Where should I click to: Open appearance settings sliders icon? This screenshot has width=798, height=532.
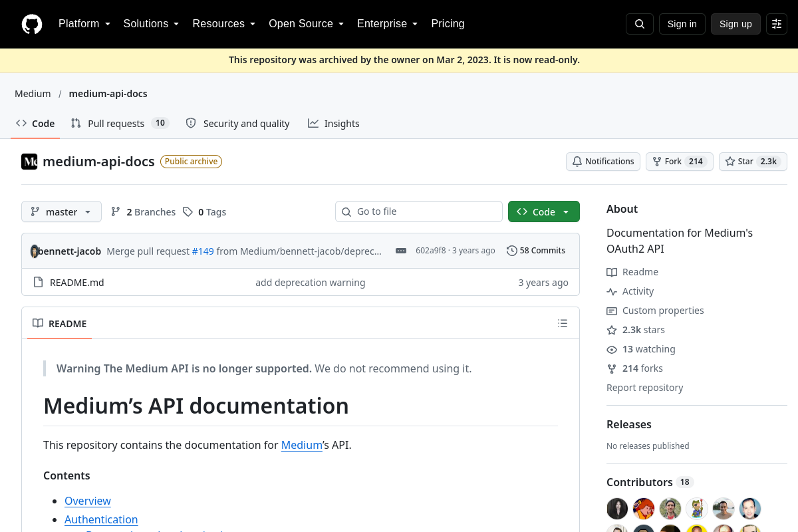click(777, 24)
